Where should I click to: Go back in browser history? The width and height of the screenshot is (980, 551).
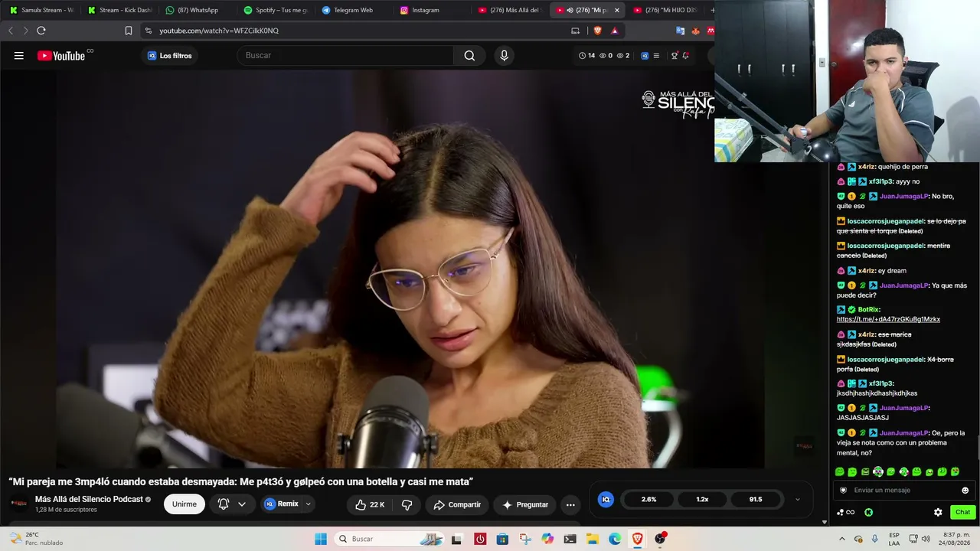tap(11, 31)
